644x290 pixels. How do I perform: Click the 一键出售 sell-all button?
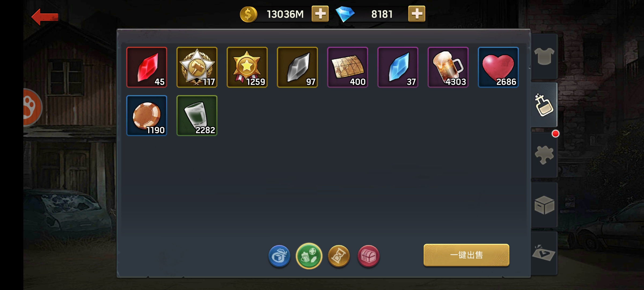tap(466, 255)
